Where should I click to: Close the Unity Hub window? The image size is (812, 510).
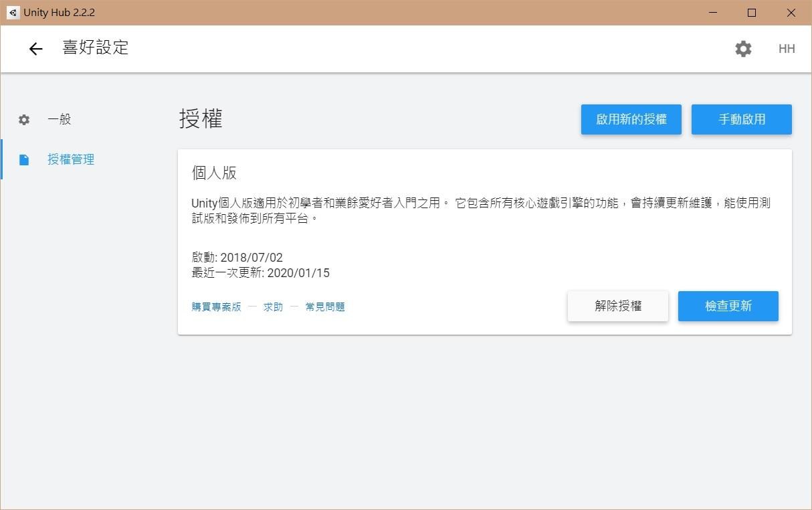pyautogui.click(x=791, y=13)
